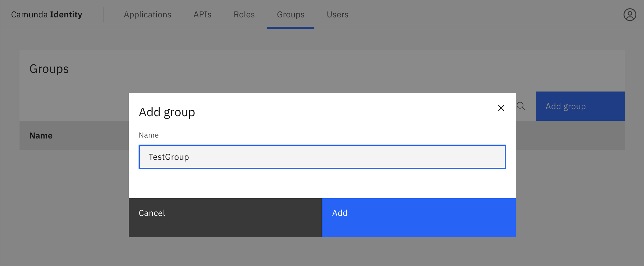Select the Groups tab
This screenshot has height=266, width=644.
(291, 15)
